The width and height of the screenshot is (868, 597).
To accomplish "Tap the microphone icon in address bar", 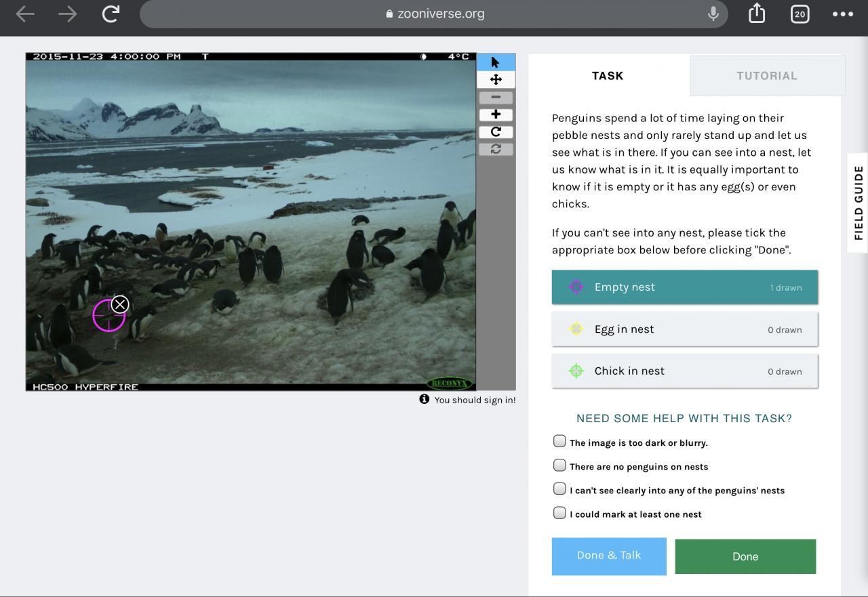I will tap(713, 14).
